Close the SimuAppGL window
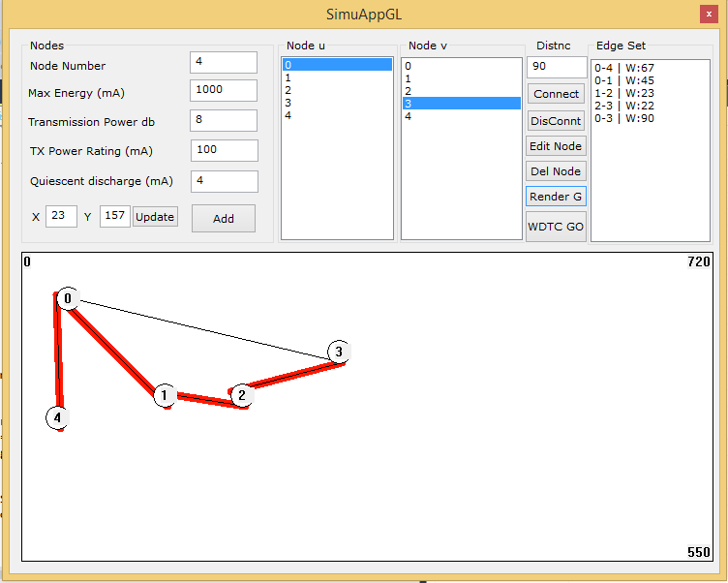 [709, 15]
